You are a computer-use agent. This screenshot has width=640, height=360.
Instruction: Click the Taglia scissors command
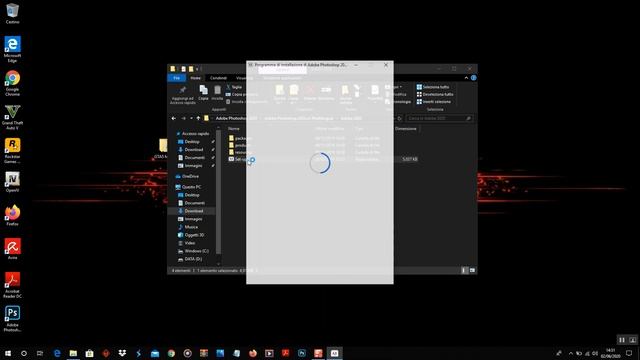(234, 87)
